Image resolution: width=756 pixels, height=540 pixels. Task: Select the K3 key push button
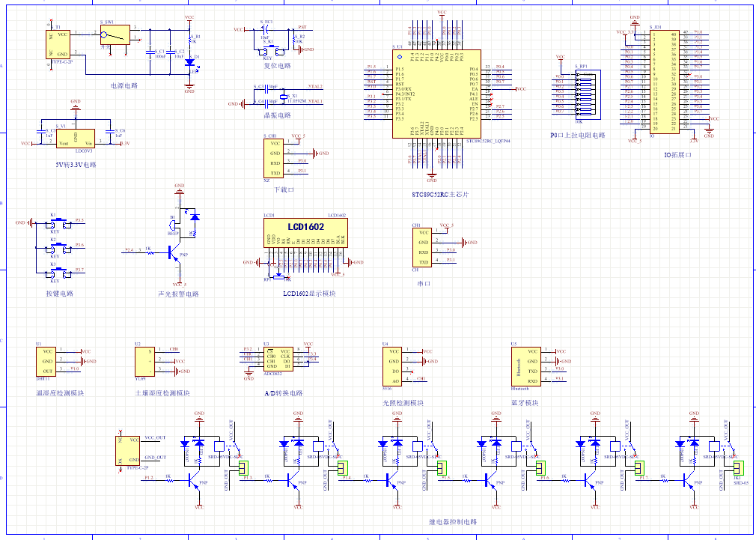[54, 273]
